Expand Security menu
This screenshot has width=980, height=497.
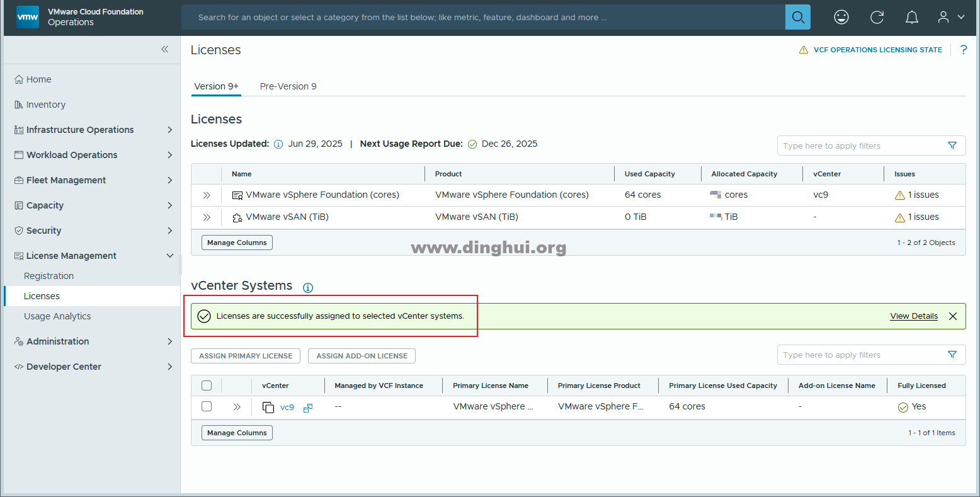pos(169,231)
